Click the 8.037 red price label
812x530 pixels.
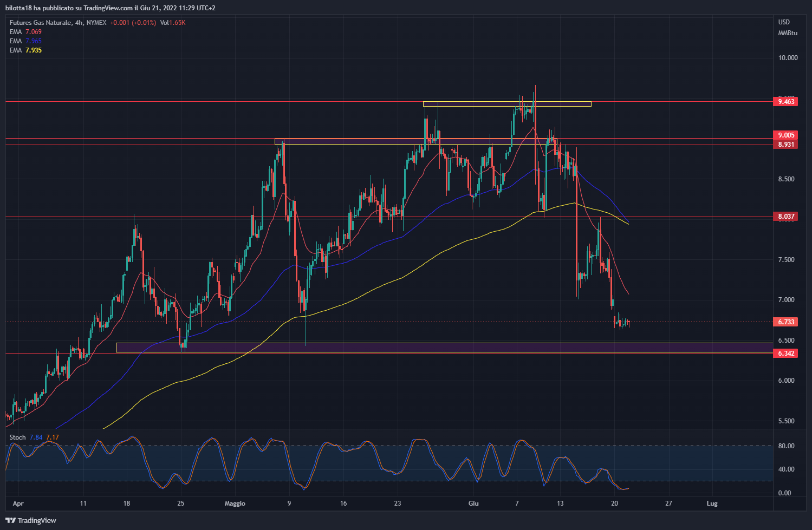786,217
